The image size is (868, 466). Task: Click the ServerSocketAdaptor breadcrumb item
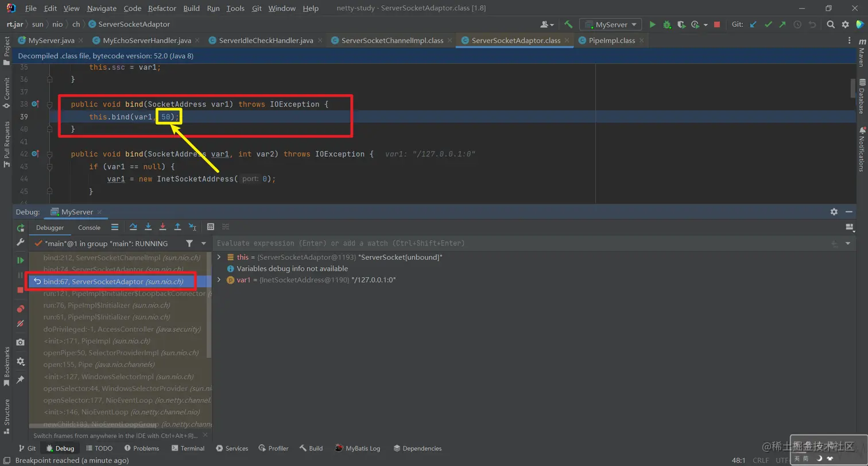(129, 25)
